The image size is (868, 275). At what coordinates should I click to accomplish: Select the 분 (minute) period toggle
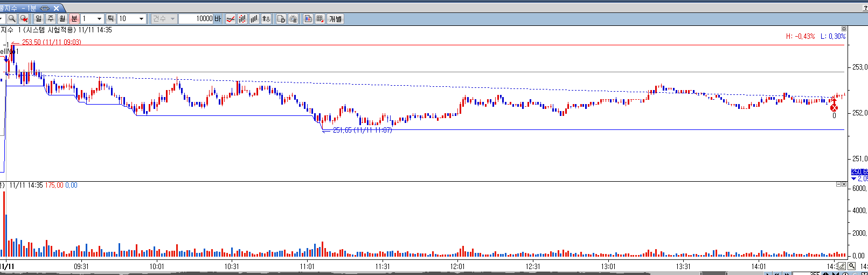tap(74, 19)
